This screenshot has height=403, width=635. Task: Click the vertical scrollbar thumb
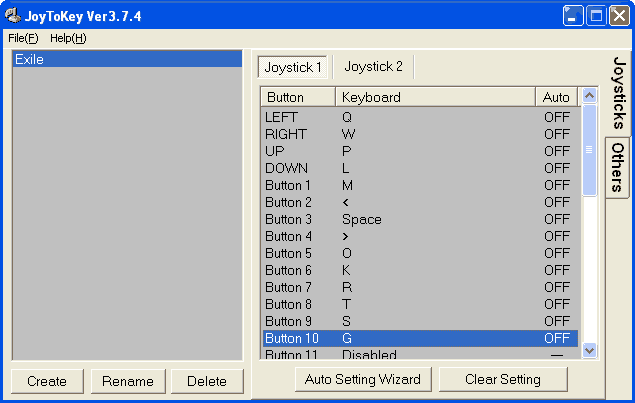point(589,150)
